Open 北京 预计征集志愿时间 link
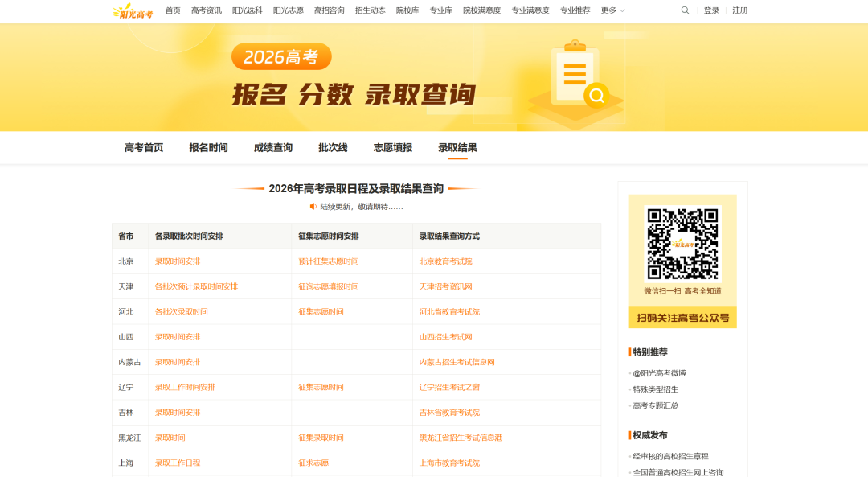The height and width of the screenshot is (477, 868). (328, 261)
